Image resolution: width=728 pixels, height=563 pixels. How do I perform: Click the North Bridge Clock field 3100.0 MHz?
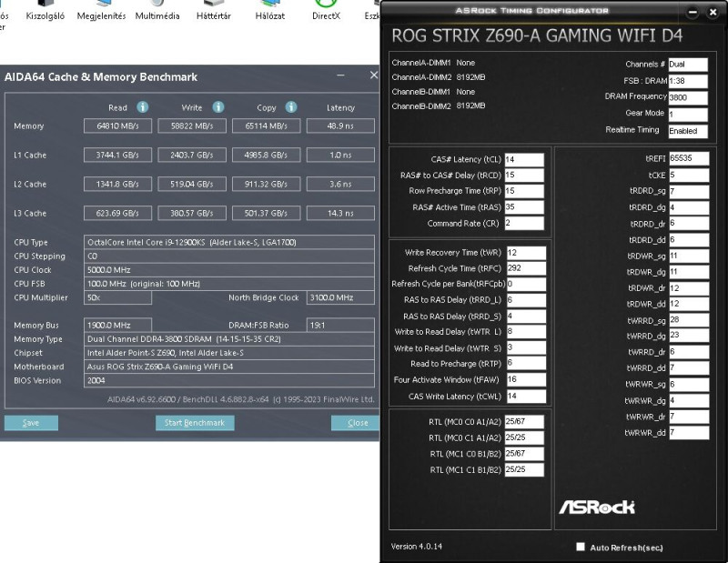(340, 297)
